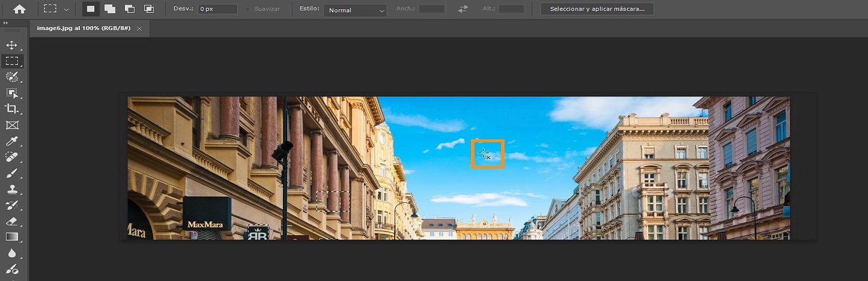868x281 pixels.
Task: Select the New selection mode button
Action: point(90,9)
